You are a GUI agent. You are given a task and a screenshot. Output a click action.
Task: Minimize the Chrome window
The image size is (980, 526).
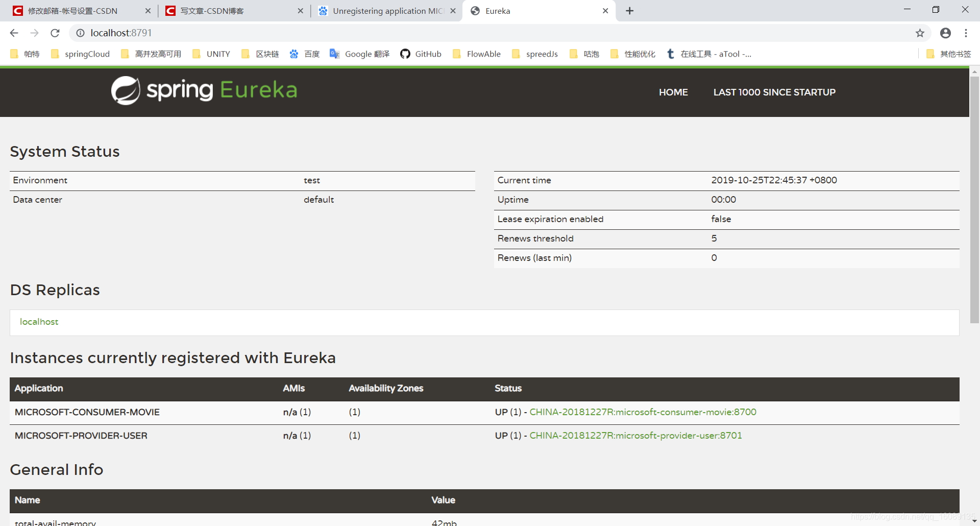[907, 10]
